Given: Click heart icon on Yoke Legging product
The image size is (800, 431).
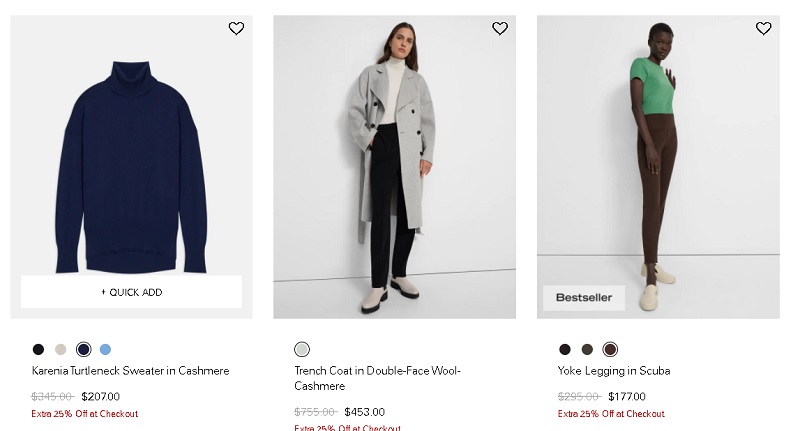Looking at the screenshot, I should 763,29.
